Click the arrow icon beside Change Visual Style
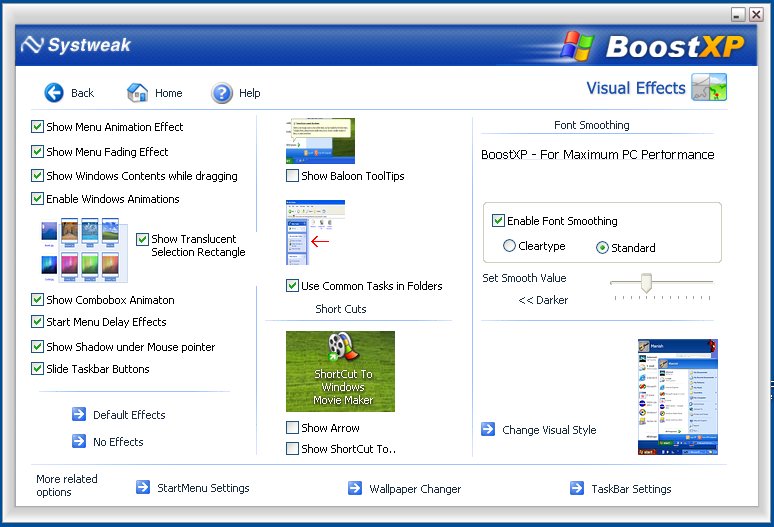This screenshot has width=774, height=527. 488,429
